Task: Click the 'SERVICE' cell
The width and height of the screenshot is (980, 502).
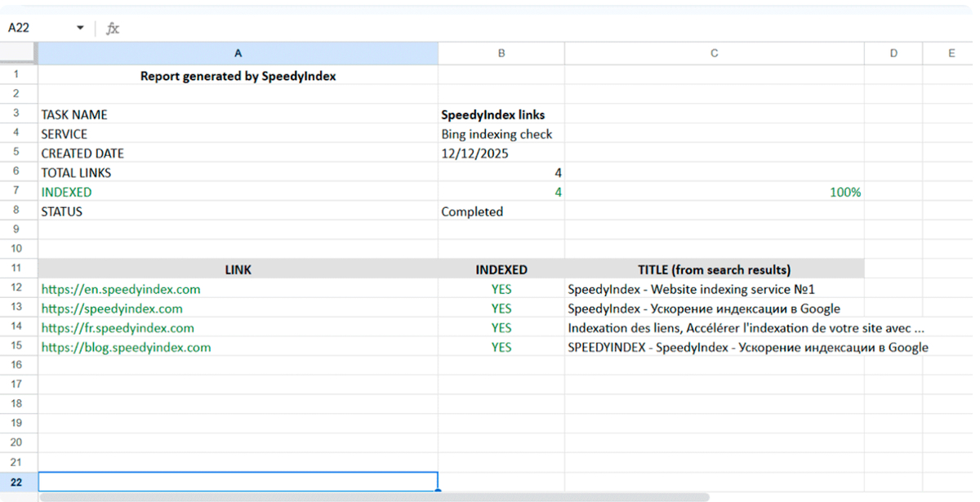Action: [x=238, y=134]
